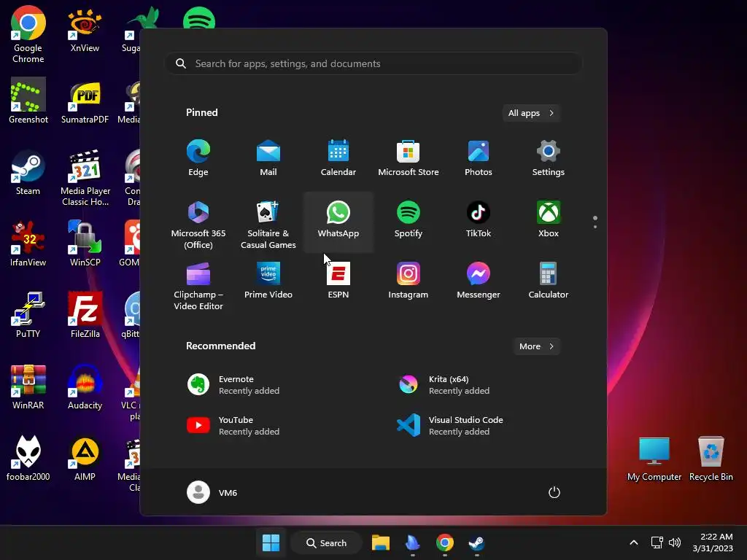Open Microsoft Store
The height and width of the screenshot is (560, 747).
point(409,158)
